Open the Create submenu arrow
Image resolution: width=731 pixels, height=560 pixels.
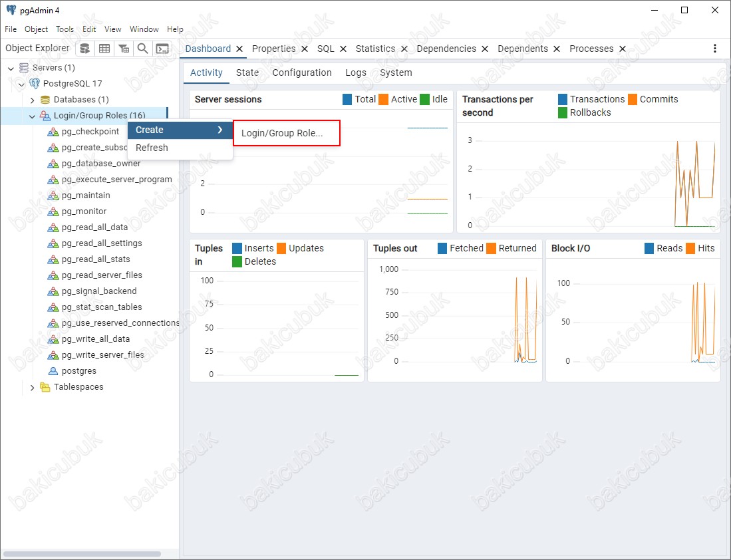coord(220,130)
